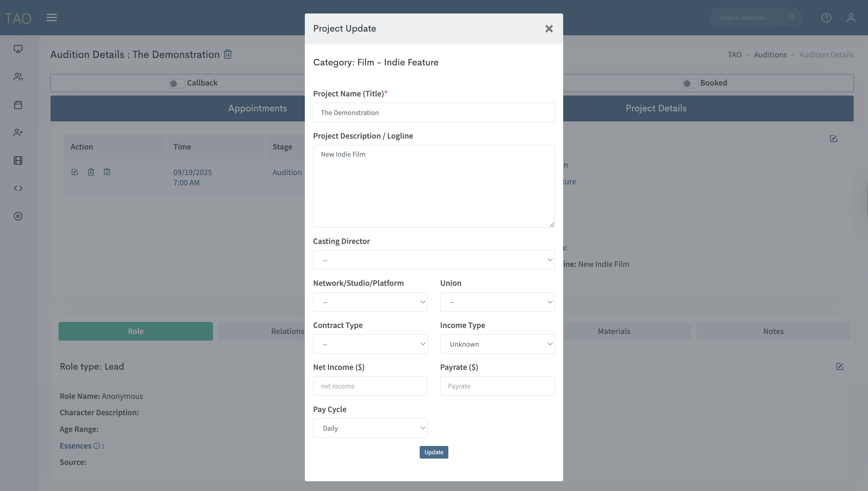Image resolution: width=868 pixels, height=491 pixels.
Task: Delete audition via title trash icon
Action: pyautogui.click(x=228, y=54)
